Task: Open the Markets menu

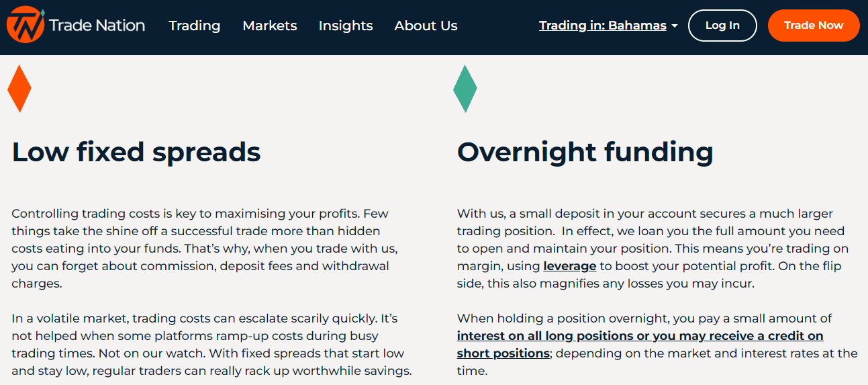Action: (x=270, y=26)
